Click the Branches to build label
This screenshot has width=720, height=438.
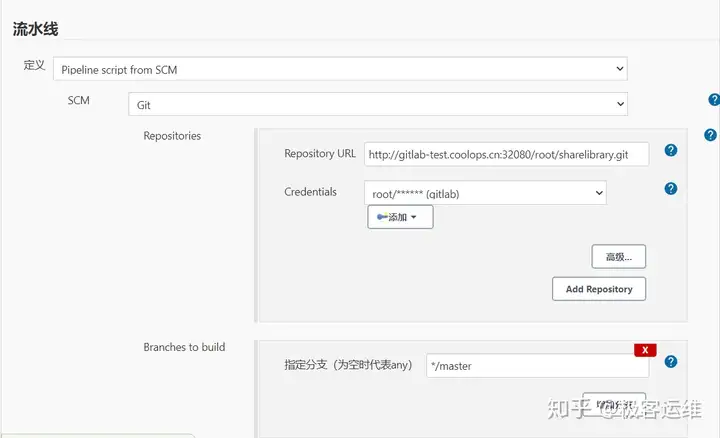(184, 347)
